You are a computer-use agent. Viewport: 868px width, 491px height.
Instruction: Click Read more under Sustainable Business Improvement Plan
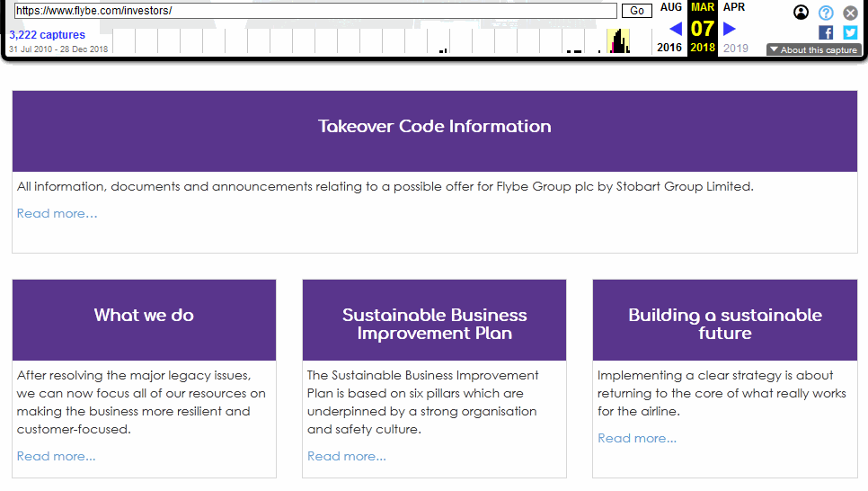pyautogui.click(x=346, y=457)
